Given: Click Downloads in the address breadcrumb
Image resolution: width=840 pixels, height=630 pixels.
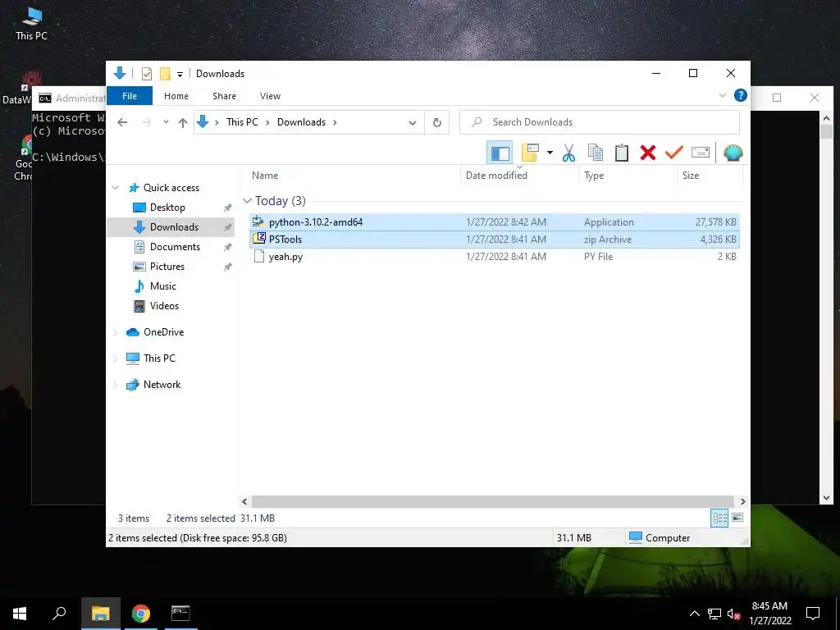Looking at the screenshot, I should click(x=301, y=122).
